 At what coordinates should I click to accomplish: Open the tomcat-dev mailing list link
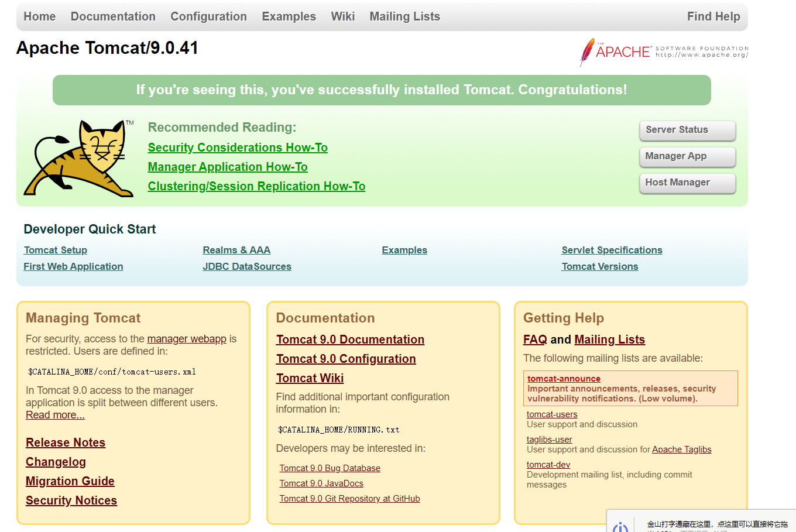pyautogui.click(x=548, y=465)
